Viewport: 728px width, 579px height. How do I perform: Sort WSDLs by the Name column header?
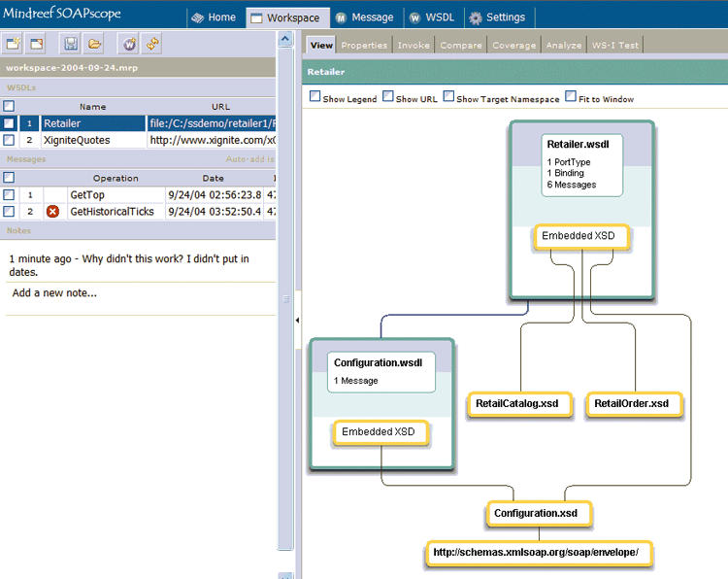tap(93, 107)
